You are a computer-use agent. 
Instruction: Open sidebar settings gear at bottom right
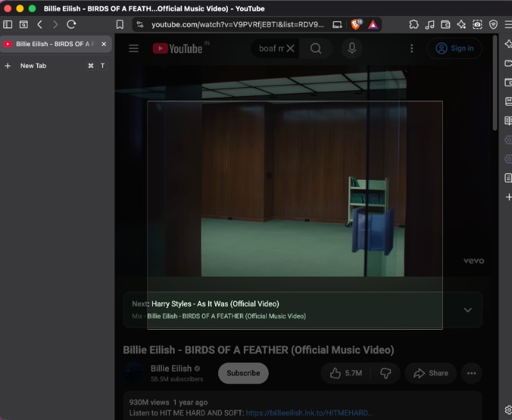tap(508, 410)
